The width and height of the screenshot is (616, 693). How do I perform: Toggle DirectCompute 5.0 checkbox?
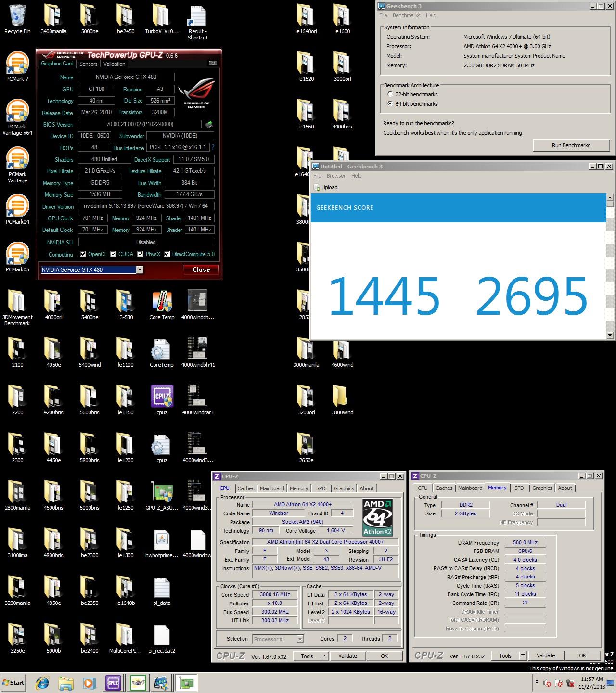(167, 254)
